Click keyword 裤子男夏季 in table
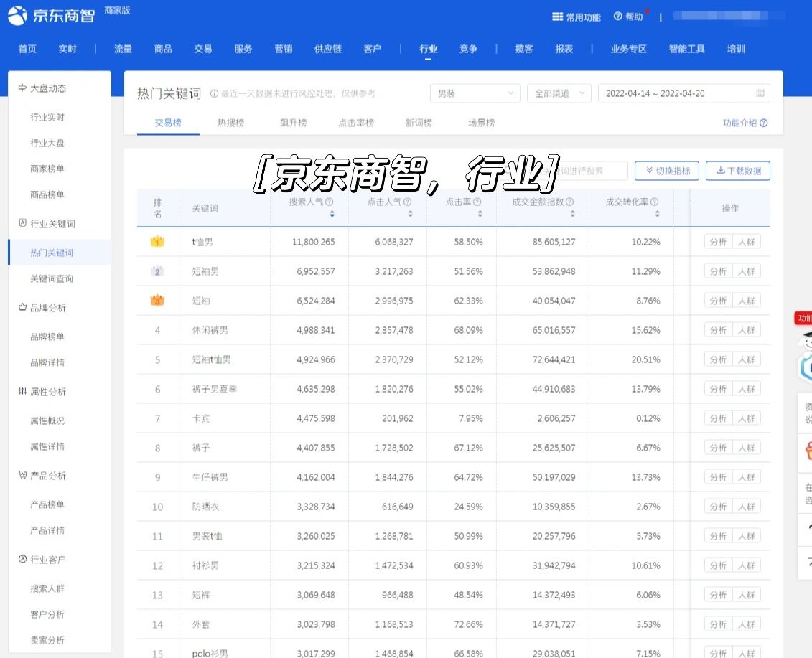The image size is (812, 658). tap(215, 389)
